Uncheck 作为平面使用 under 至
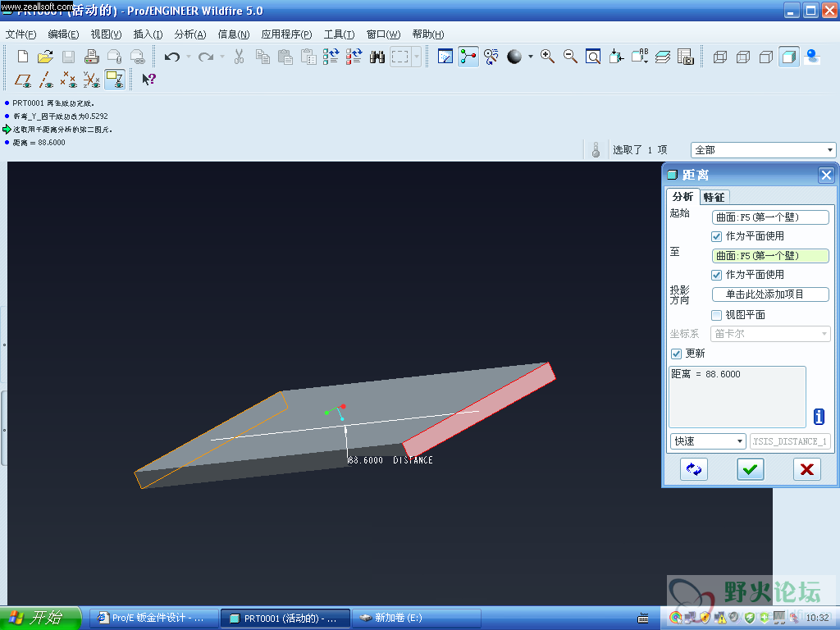The height and width of the screenshot is (630, 840). [716, 275]
